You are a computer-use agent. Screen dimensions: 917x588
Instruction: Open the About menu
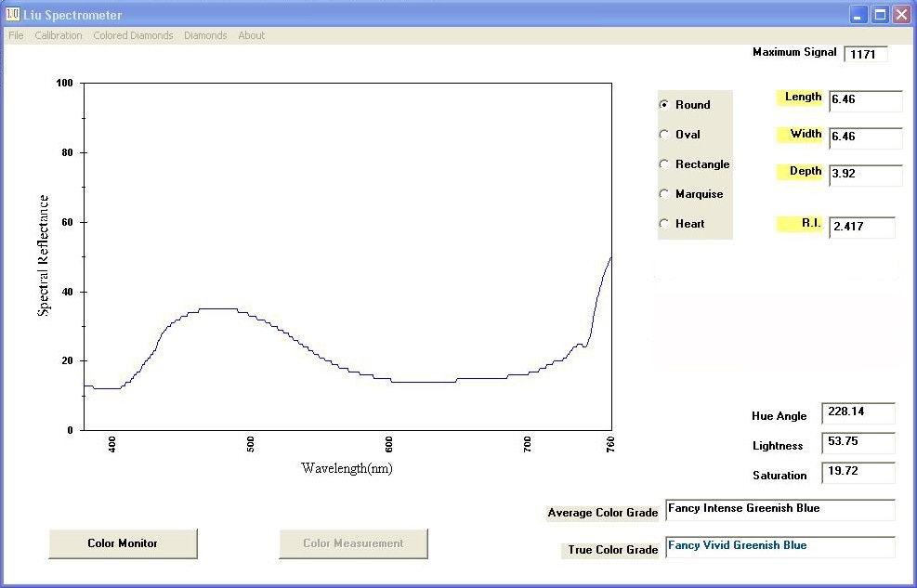tap(252, 35)
